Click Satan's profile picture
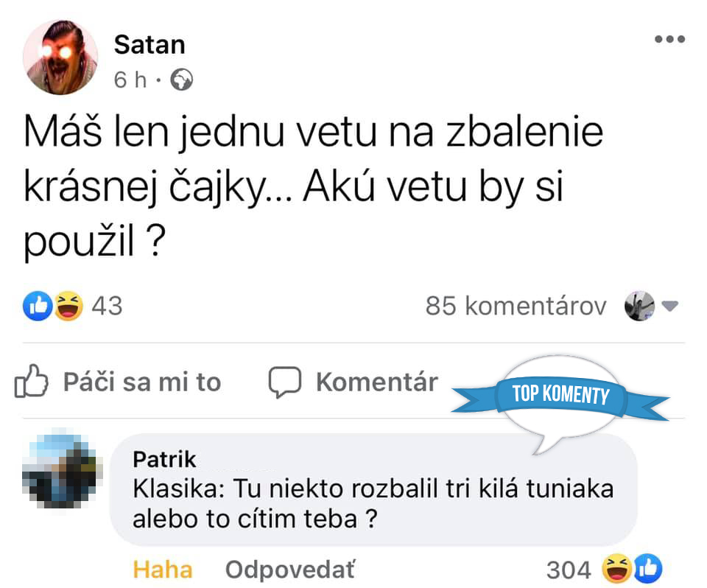707x588 pixels. pos(60,57)
